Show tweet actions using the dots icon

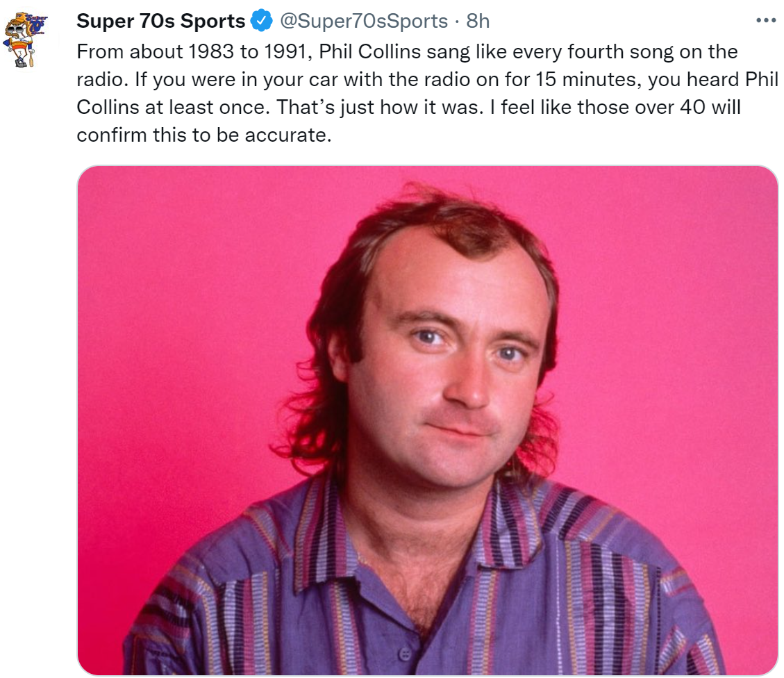(765, 21)
